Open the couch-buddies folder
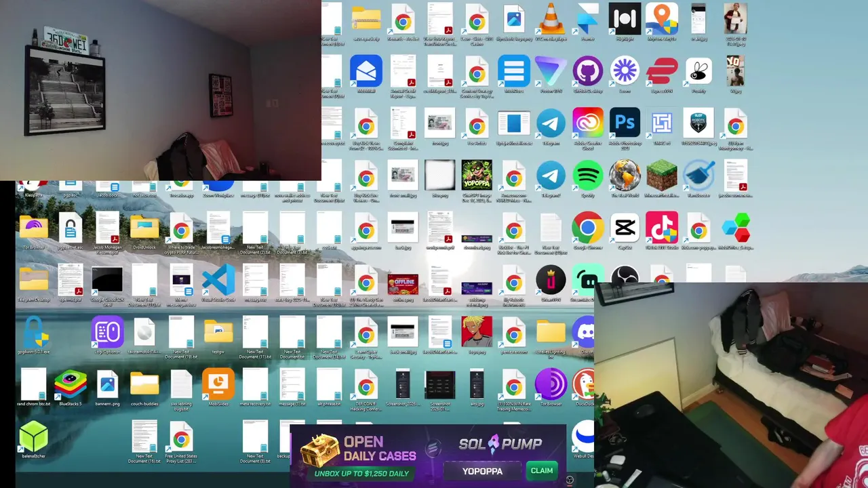Image resolution: width=868 pixels, height=488 pixels. pyautogui.click(x=144, y=385)
